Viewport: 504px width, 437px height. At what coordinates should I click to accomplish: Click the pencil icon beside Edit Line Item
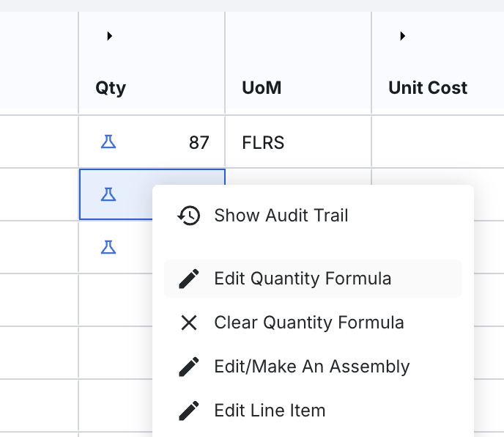click(x=189, y=411)
